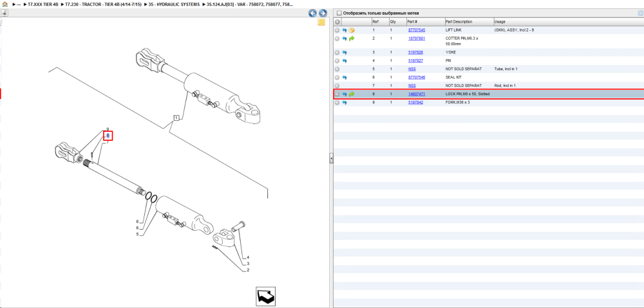644x308 pixels.
Task: Click the NSS link in Rod row
Action: coord(412,86)
